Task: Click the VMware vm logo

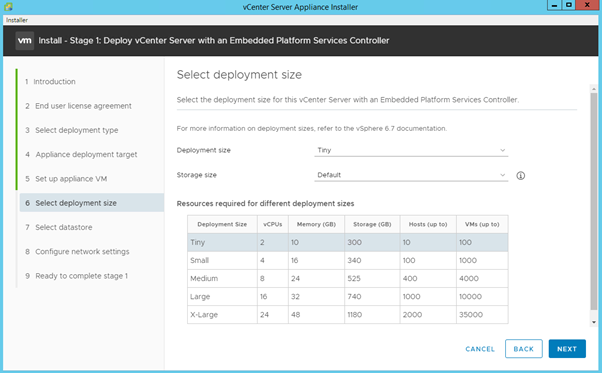Action: coord(25,41)
